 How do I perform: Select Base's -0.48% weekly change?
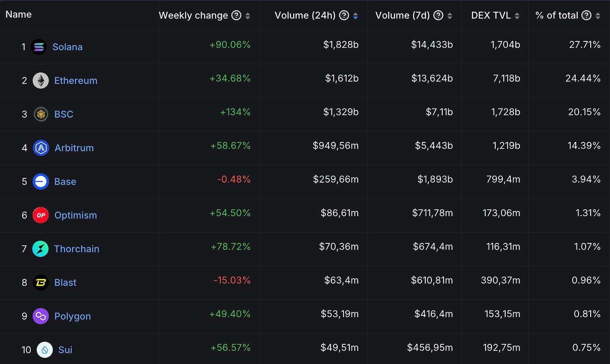(x=234, y=179)
